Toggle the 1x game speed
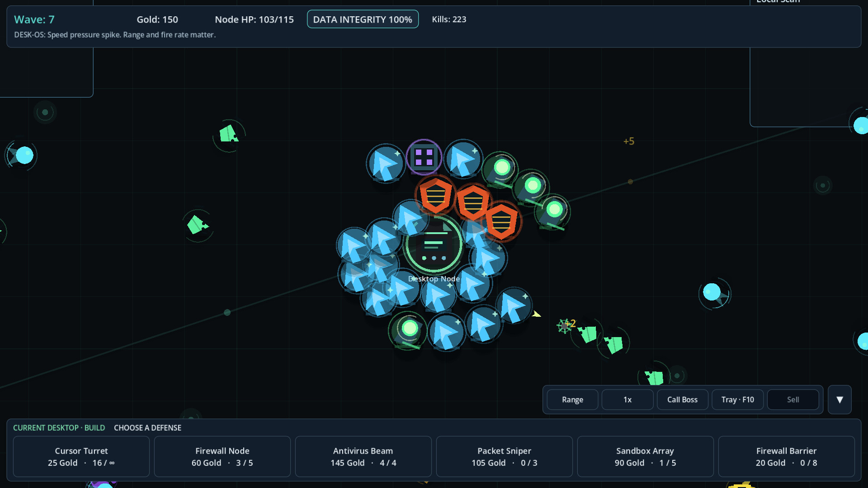This screenshot has height=488, width=868. tap(627, 399)
